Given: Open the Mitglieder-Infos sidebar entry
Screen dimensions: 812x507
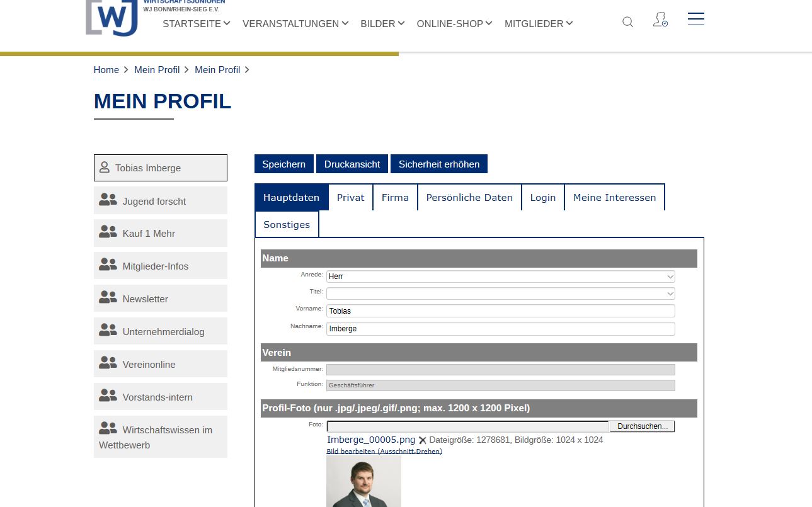Looking at the screenshot, I should click(161, 266).
